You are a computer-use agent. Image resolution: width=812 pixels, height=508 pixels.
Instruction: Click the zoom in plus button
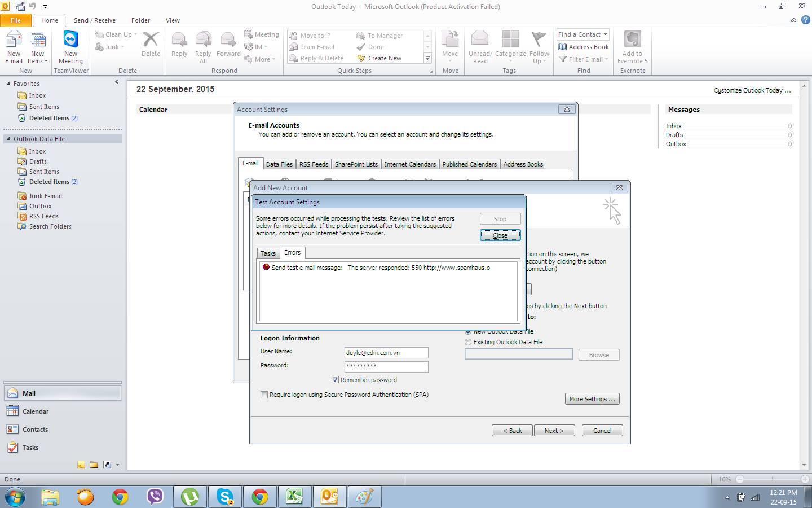coord(805,479)
